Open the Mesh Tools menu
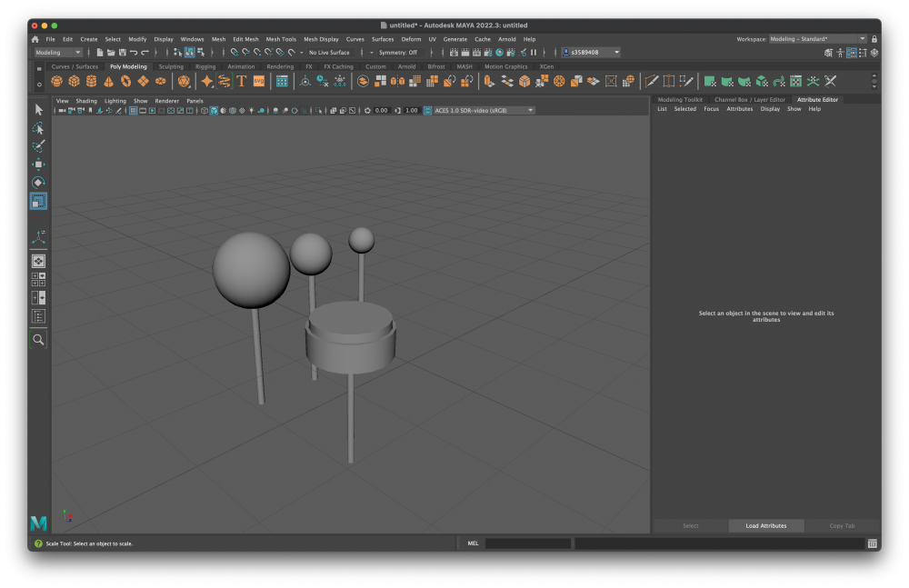This screenshot has height=588, width=909. (x=281, y=39)
